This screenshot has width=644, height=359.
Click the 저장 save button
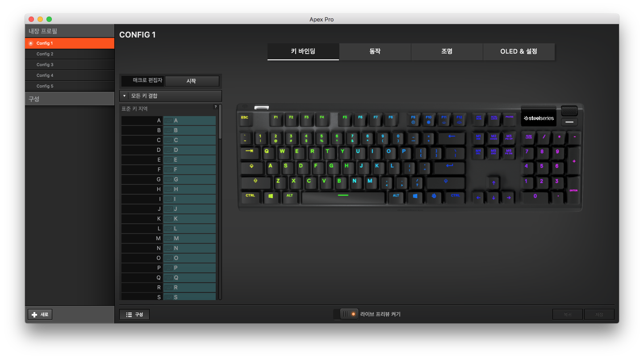(x=599, y=314)
